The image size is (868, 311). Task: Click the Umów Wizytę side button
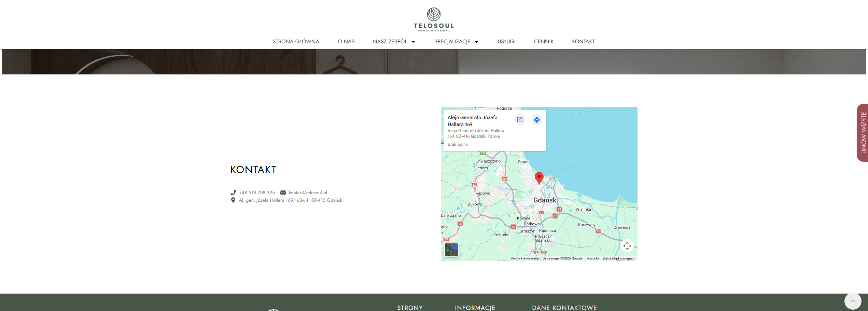862,133
